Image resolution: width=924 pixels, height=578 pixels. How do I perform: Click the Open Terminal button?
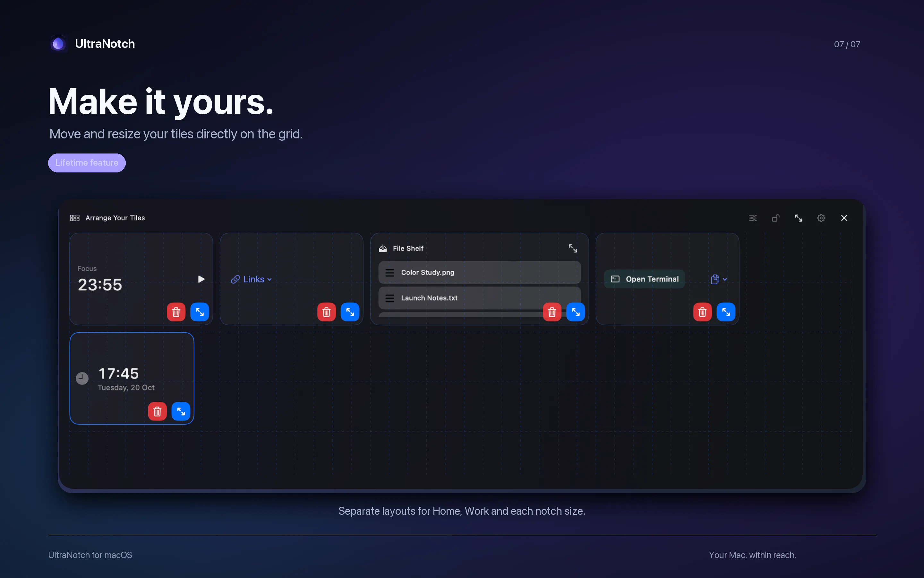point(645,279)
